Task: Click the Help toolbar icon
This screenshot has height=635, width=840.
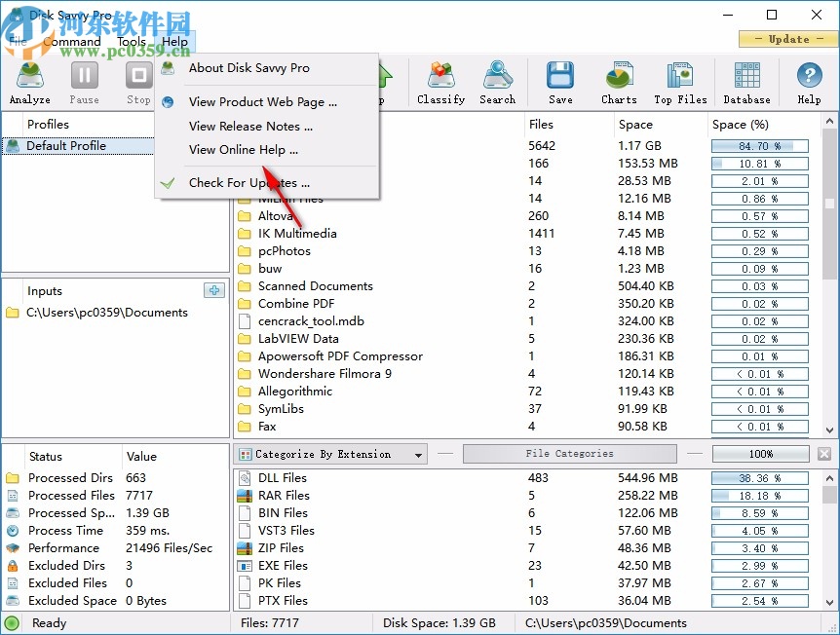Action: click(x=808, y=83)
